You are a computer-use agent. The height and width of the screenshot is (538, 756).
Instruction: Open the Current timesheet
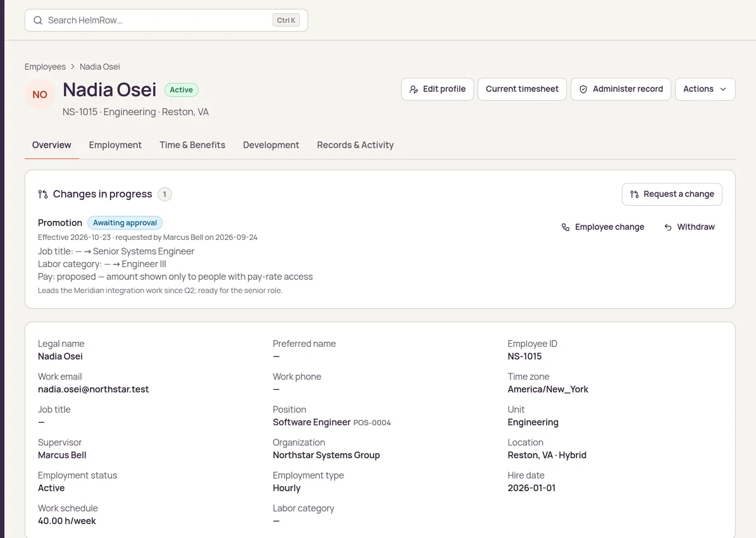(522, 89)
